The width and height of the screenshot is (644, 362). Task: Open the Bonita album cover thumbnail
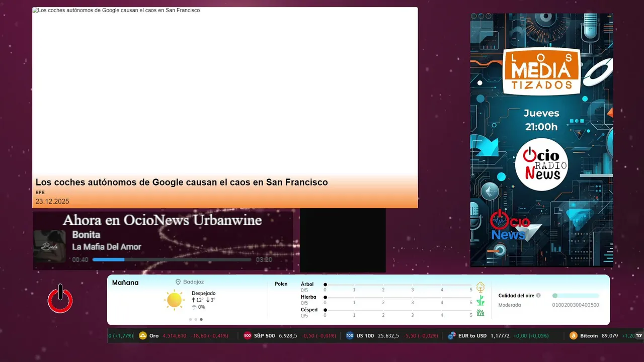point(49,247)
